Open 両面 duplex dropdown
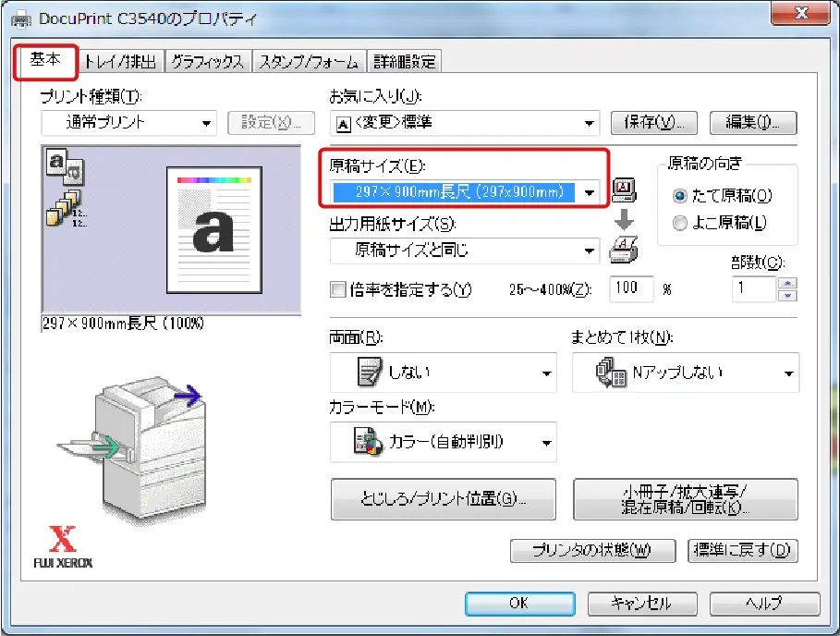 [x=443, y=373]
